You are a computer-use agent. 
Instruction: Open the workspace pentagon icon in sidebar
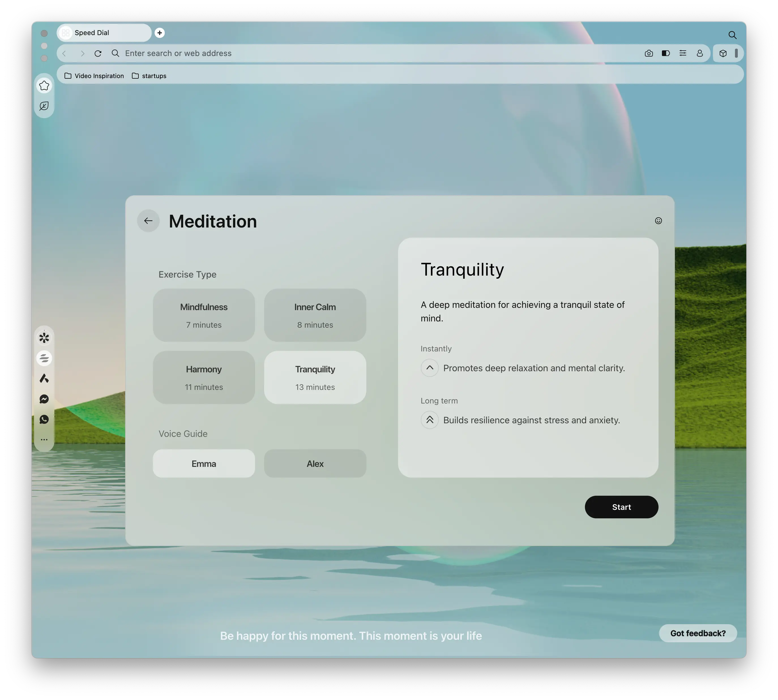(x=44, y=86)
